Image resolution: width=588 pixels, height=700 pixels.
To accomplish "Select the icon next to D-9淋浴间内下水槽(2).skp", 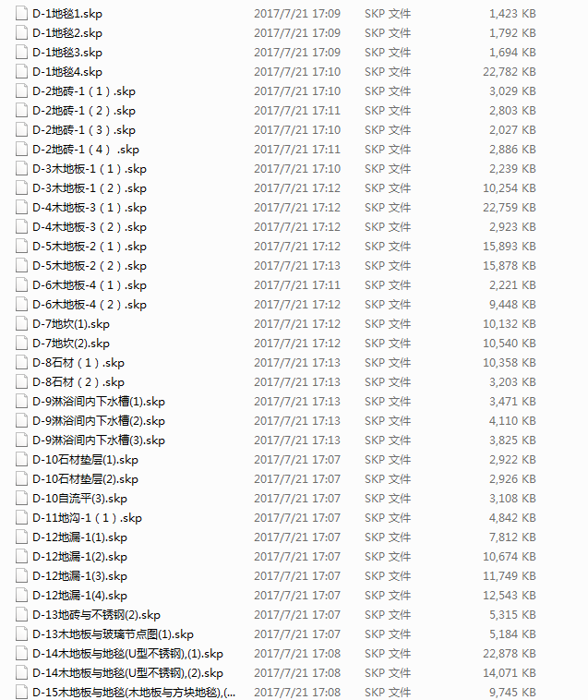I will [21, 420].
